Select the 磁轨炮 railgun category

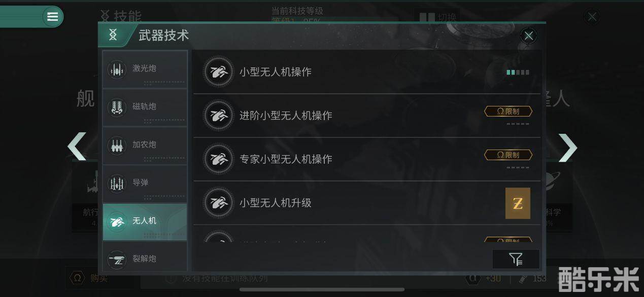(145, 107)
